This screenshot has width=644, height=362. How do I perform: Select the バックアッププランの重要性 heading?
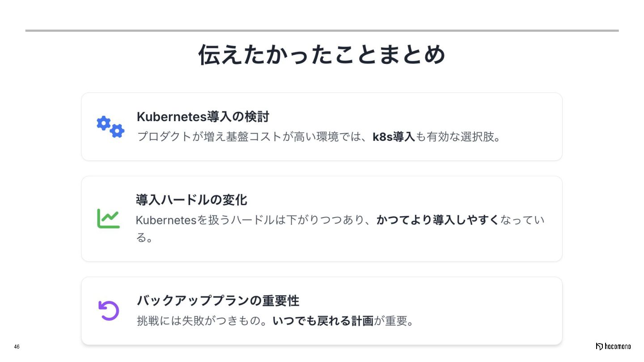pos(218,300)
